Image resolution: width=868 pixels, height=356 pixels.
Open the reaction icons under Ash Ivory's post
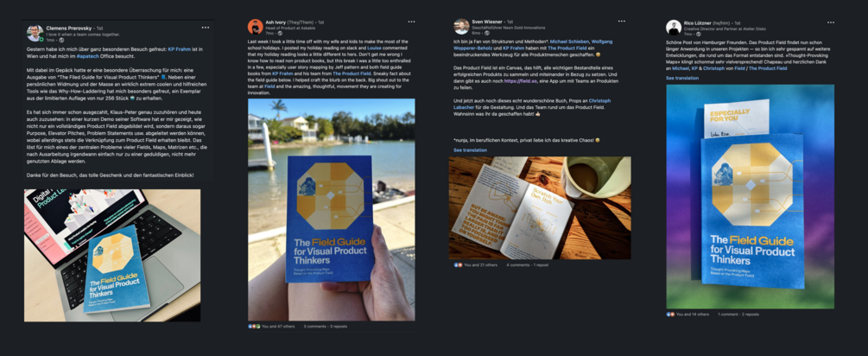click(x=254, y=327)
